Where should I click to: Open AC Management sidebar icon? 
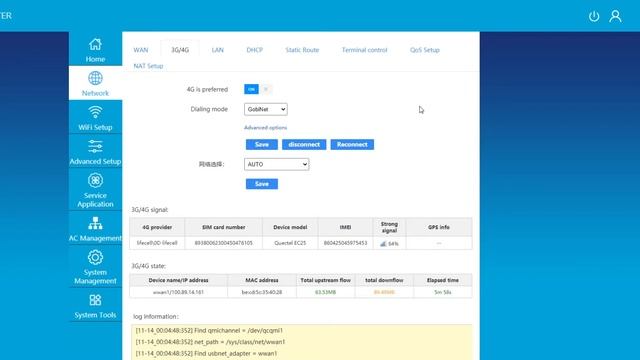pyautogui.click(x=95, y=223)
